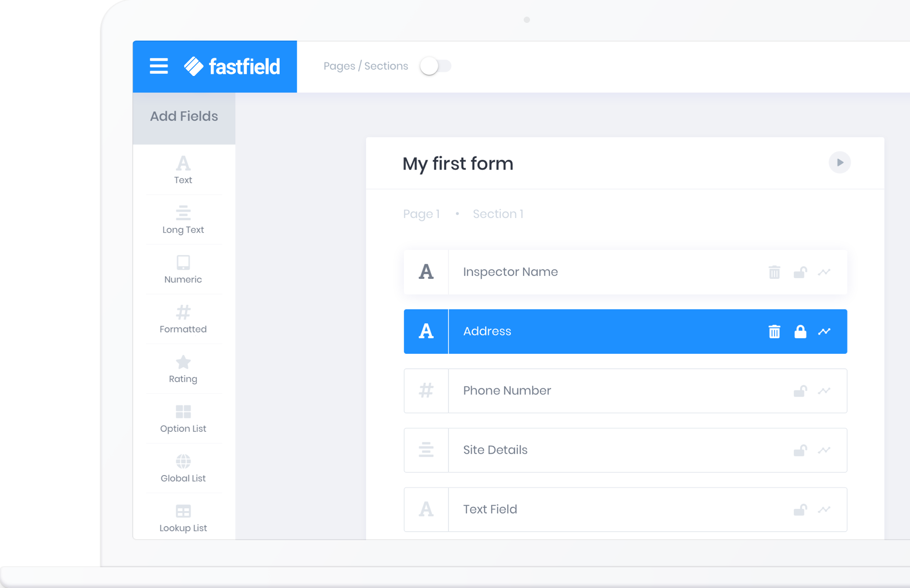Add an Option List field
This screenshot has width=910, height=588.
(x=183, y=418)
